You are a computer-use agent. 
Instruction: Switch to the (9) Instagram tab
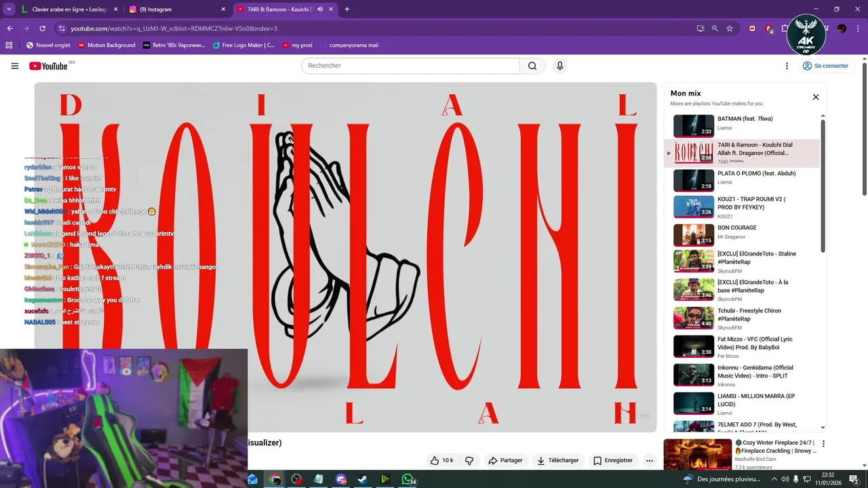click(178, 9)
